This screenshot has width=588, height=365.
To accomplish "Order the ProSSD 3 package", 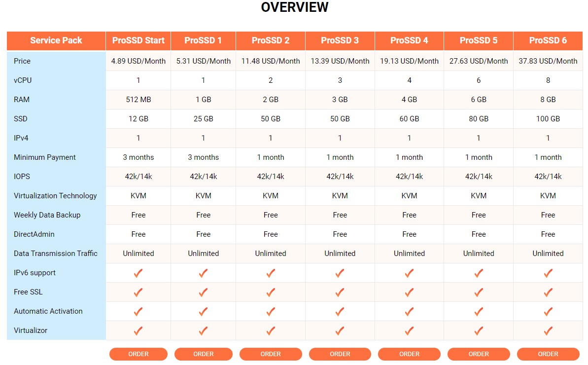I will click(x=340, y=354).
